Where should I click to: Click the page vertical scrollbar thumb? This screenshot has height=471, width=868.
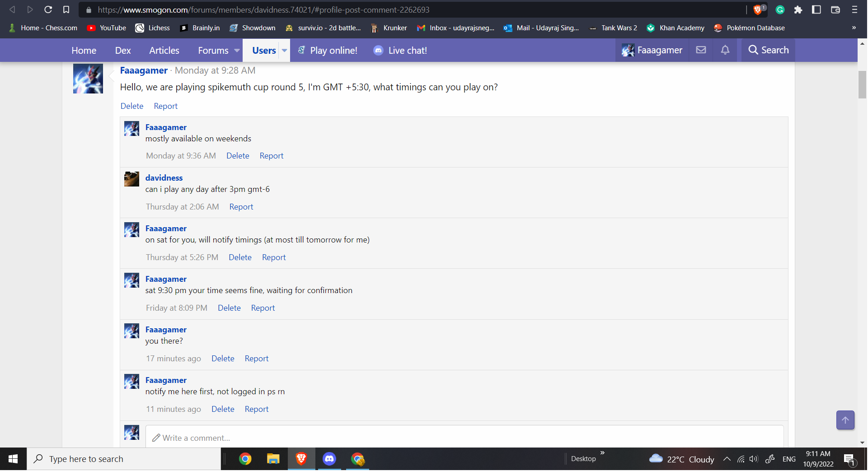coord(862,84)
